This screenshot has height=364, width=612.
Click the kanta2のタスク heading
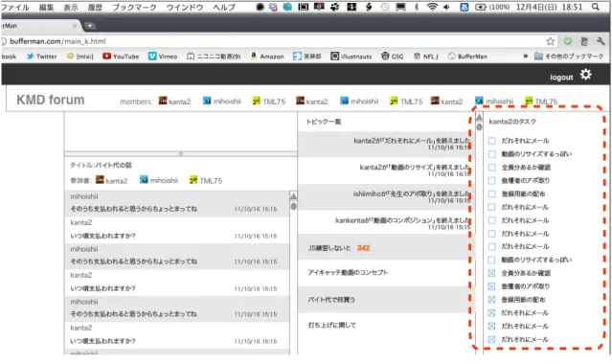[512, 122]
